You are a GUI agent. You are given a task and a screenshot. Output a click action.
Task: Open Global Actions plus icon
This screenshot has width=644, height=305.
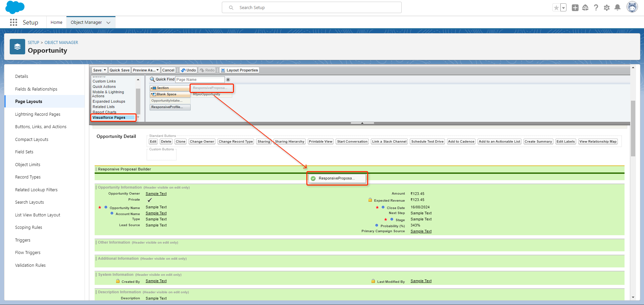[575, 8]
